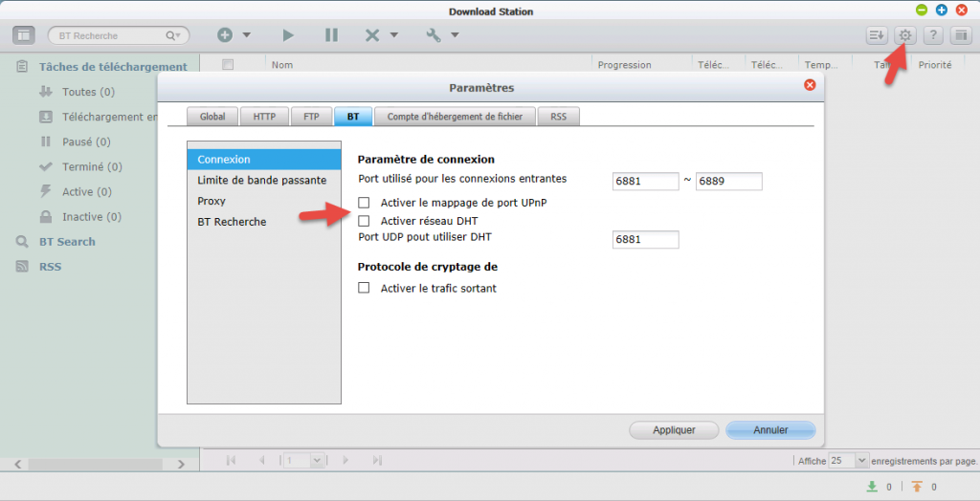Click the sort order icon in toolbar
The height and width of the screenshot is (501, 980).
pyautogui.click(x=877, y=35)
